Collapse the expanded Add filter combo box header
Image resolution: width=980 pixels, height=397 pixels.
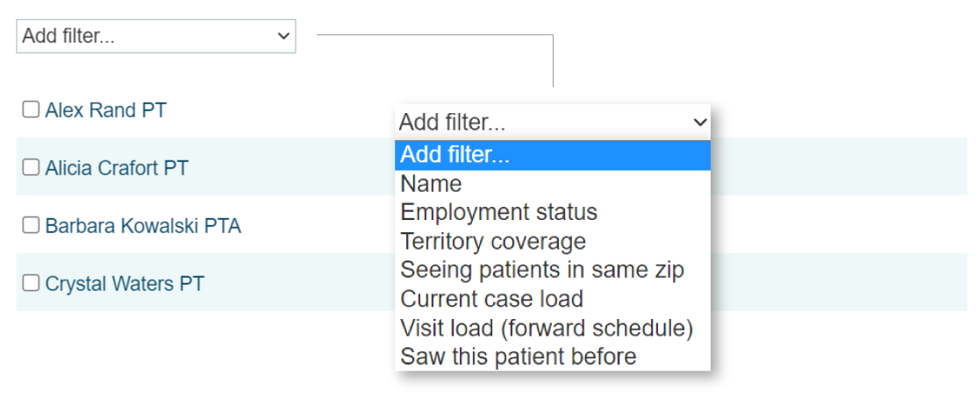pos(544,123)
